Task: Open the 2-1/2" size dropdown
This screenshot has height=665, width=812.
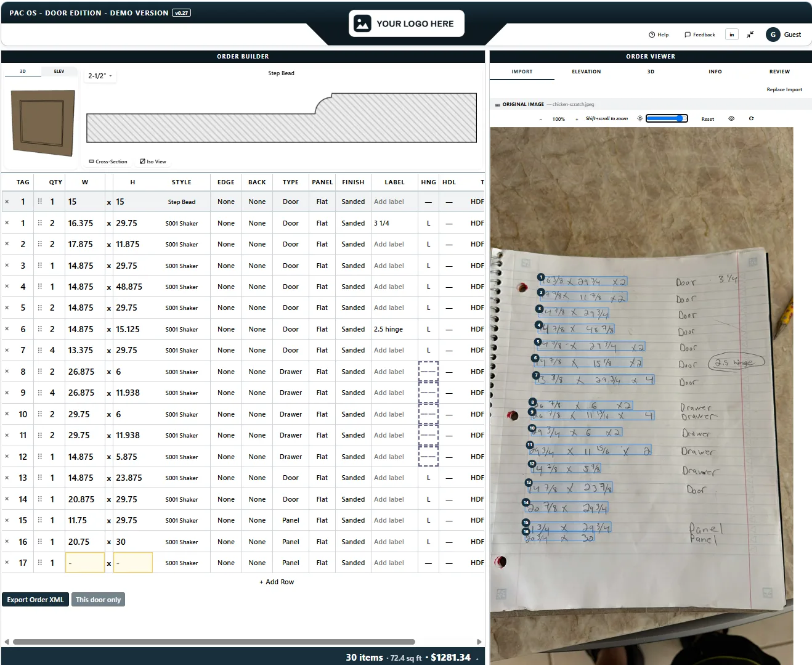Action: tap(100, 76)
